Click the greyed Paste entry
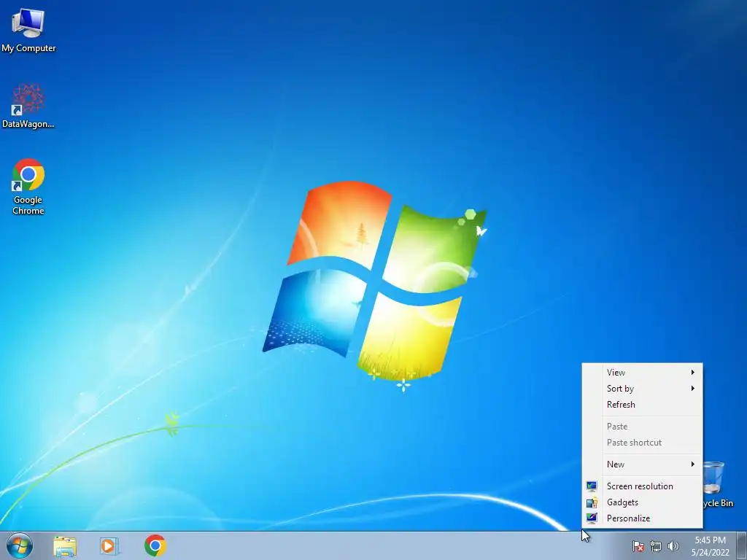This screenshot has height=560, width=747. [x=642, y=427]
